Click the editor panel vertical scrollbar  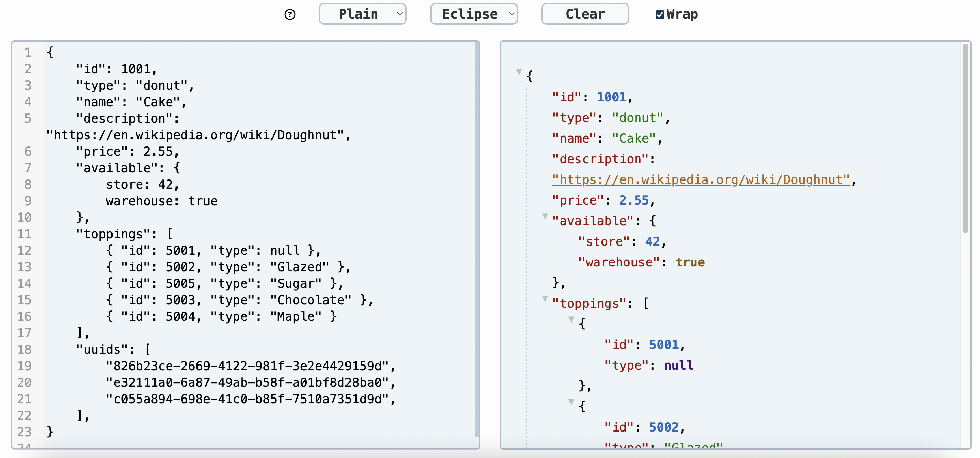(477, 239)
